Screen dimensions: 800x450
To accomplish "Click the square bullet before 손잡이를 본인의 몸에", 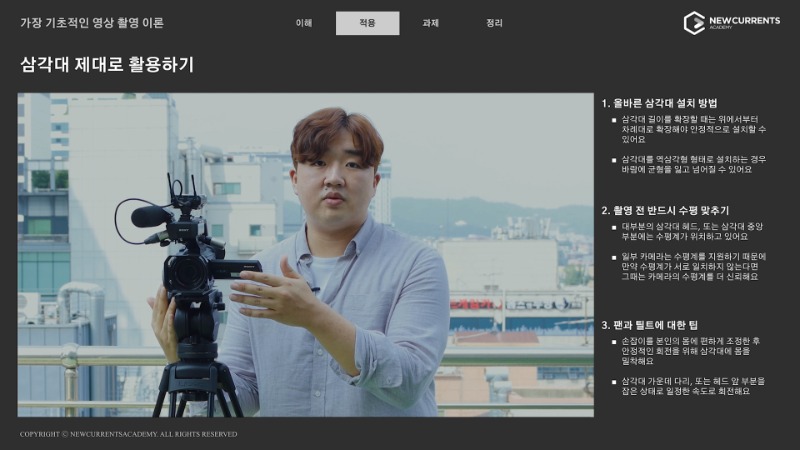I will pyautogui.click(x=614, y=341).
